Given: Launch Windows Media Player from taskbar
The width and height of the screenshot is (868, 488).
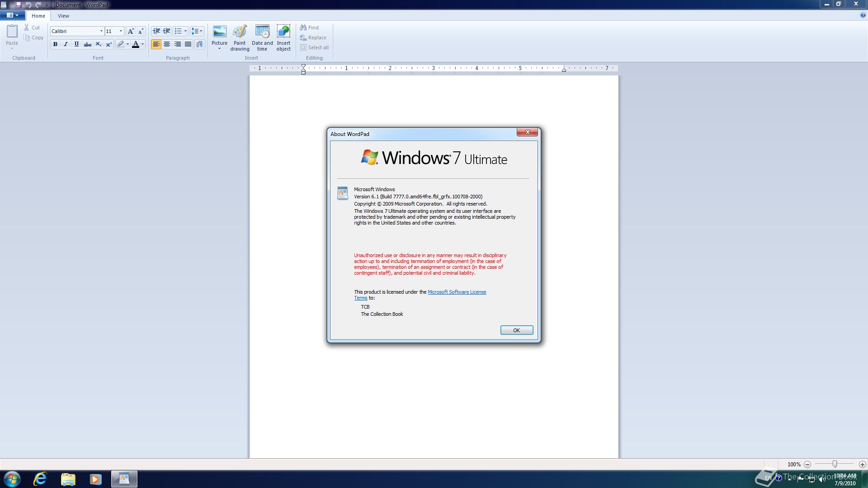Looking at the screenshot, I should [x=95, y=479].
